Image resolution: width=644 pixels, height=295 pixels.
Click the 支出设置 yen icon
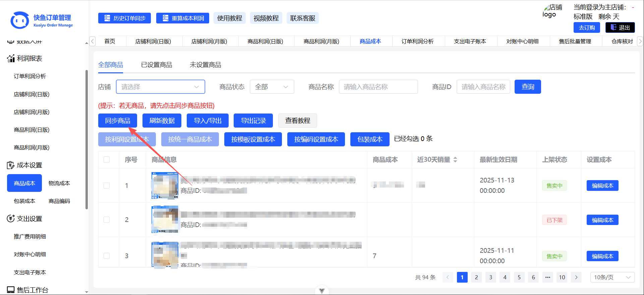pyautogui.click(x=11, y=219)
